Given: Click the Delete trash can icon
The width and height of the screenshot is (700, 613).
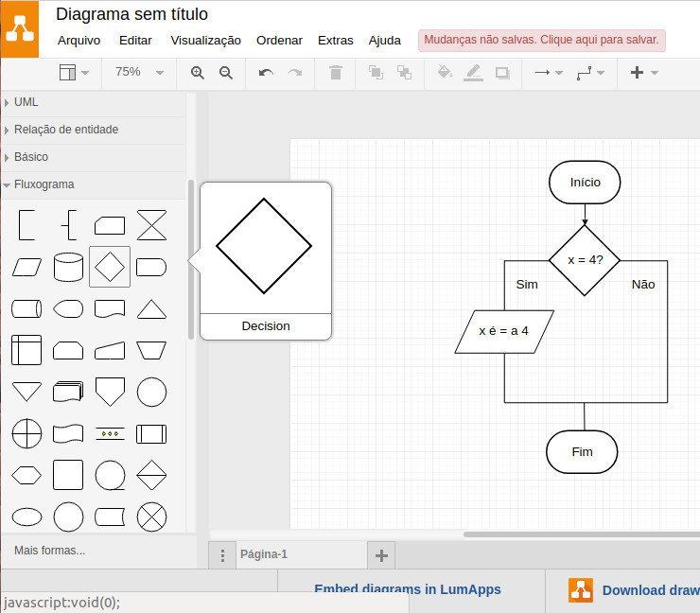Looking at the screenshot, I should point(335,73).
